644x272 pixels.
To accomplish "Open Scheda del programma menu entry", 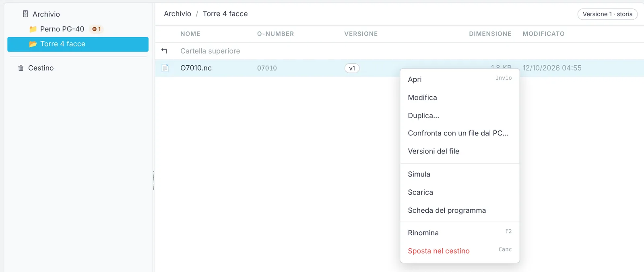I will tap(460, 210).
